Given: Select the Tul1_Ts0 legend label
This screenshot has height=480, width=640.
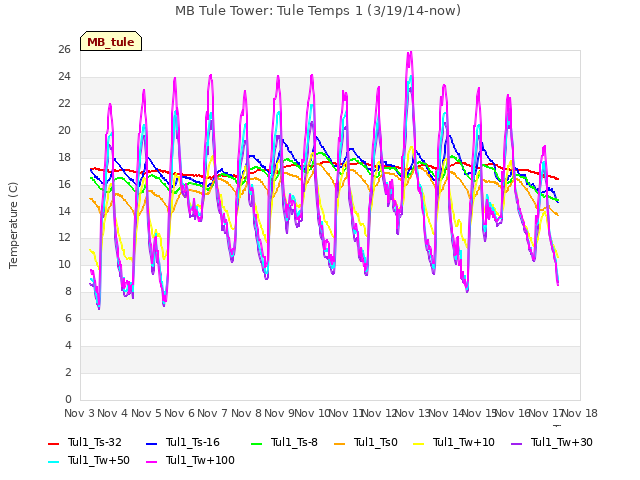Looking at the screenshot, I should [376, 442].
